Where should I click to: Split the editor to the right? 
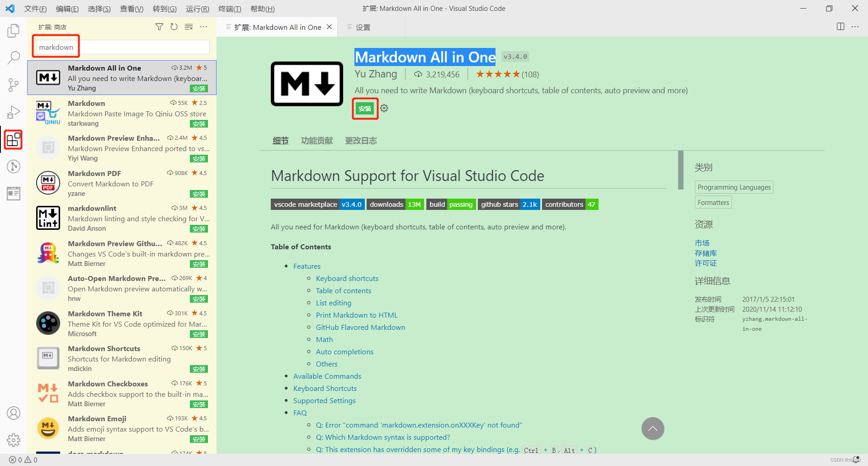coord(840,27)
